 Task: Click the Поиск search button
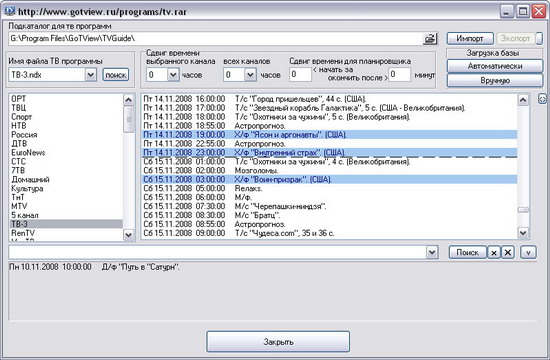click(468, 252)
